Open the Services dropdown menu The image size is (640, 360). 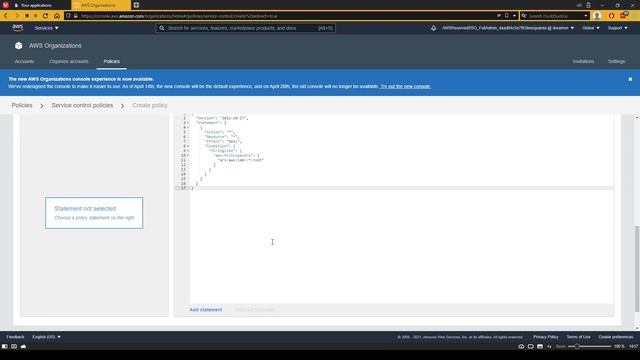coord(46,28)
